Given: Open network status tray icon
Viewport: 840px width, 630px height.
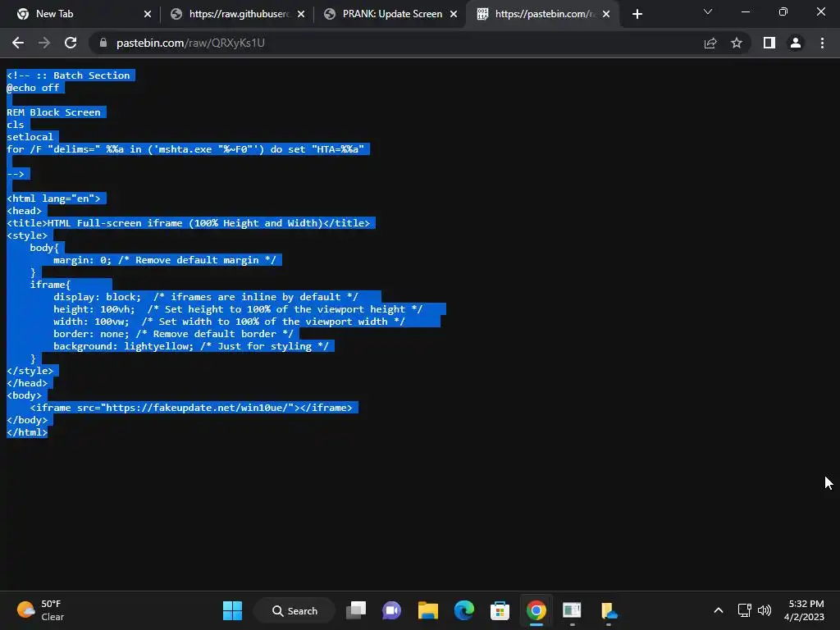Looking at the screenshot, I should 745,610.
